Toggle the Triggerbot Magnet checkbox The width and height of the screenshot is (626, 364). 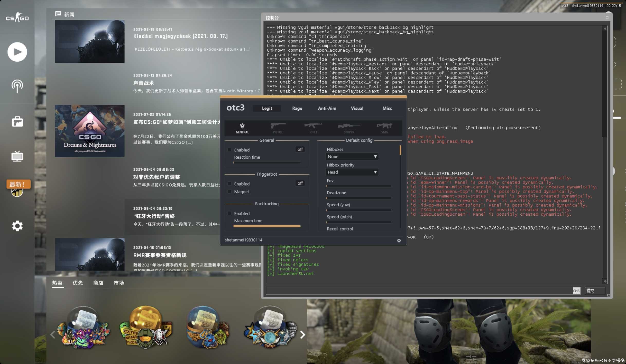229,192
